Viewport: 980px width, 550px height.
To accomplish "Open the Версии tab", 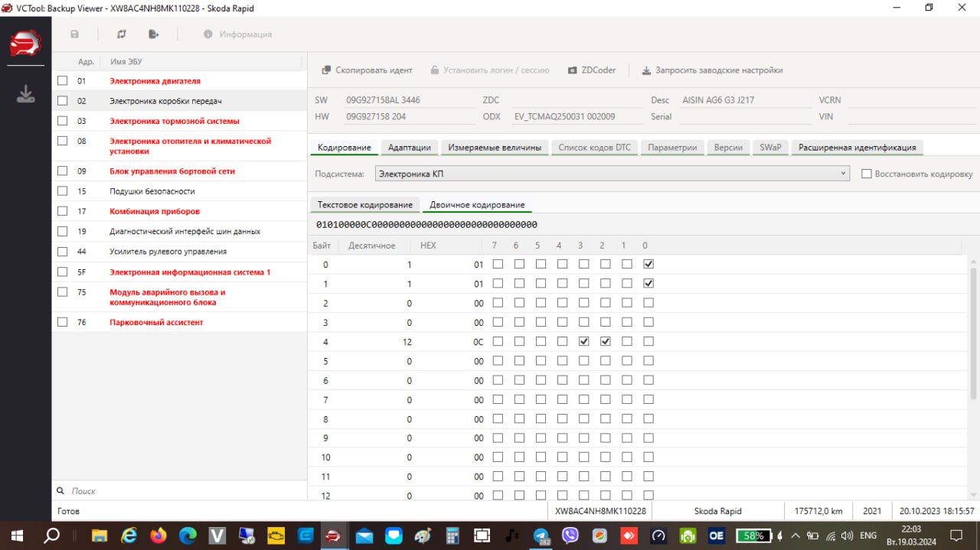I will (x=728, y=148).
